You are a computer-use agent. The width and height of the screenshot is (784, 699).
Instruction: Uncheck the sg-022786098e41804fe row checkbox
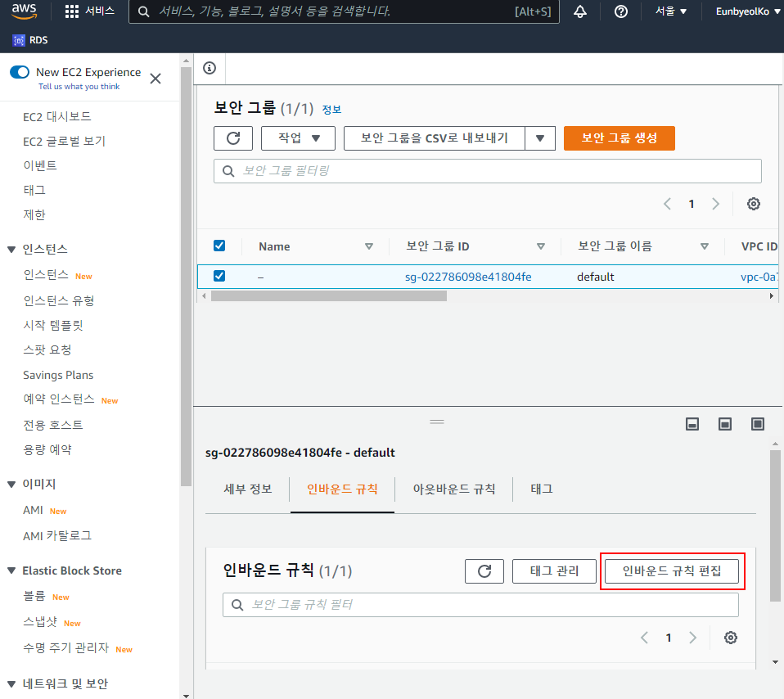point(219,276)
